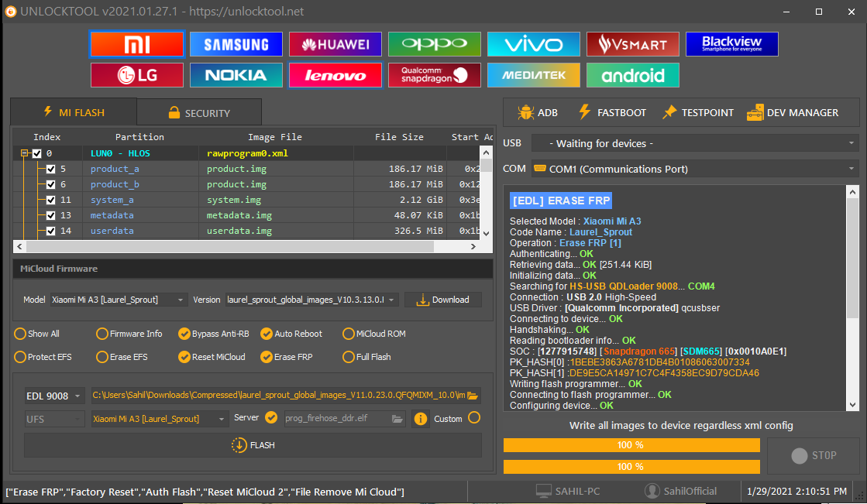Screen dimensions: 867x504
Task: Click the log panel scroll up arrow
Action: click(x=852, y=192)
